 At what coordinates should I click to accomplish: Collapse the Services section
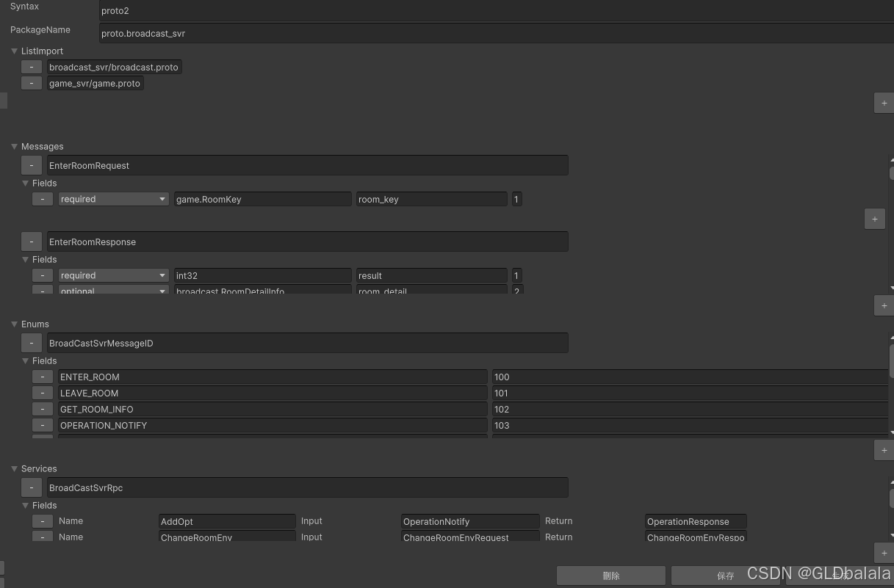tap(15, 469)
